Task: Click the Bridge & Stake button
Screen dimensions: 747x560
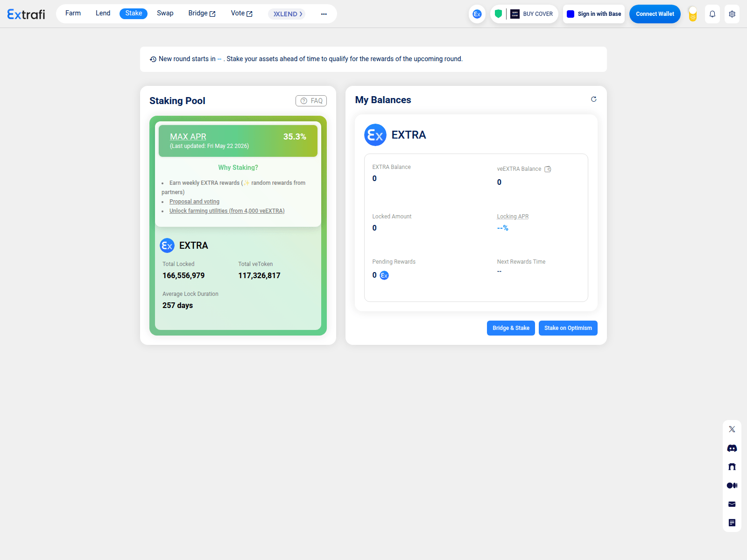Action: tap(511, 328)
